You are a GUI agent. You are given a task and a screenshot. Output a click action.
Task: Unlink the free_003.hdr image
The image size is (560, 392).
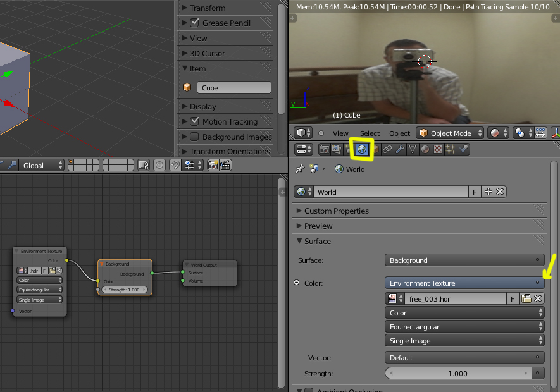(538, 298)
